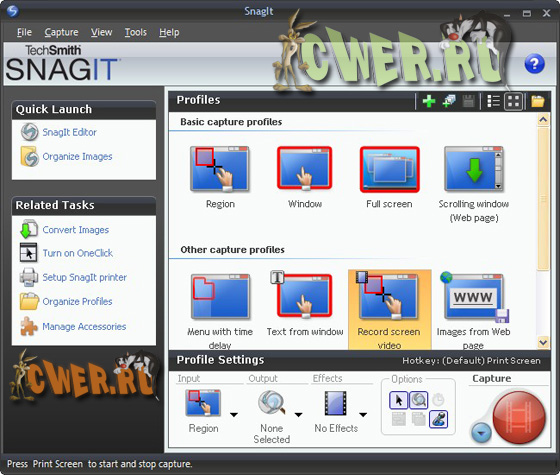Open the File menu
Screen dimensions: 560x475
click(x=24, y=32)
